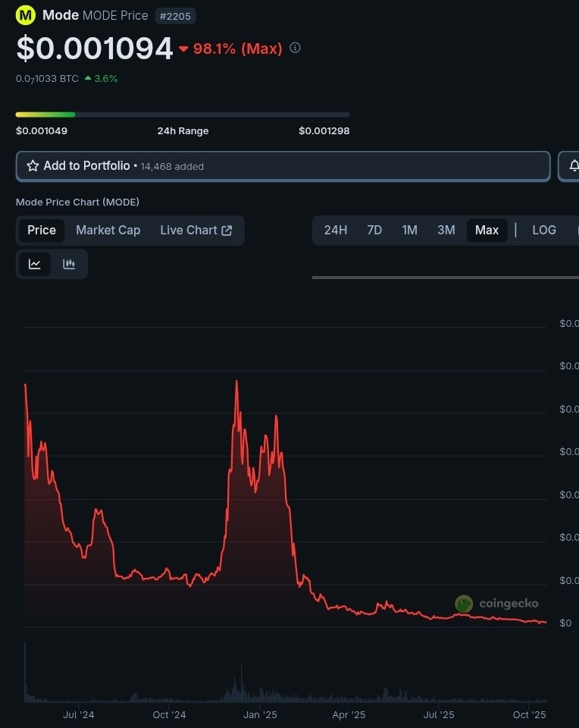
Task: Click the bell alert icon
Action: point(574,165)
